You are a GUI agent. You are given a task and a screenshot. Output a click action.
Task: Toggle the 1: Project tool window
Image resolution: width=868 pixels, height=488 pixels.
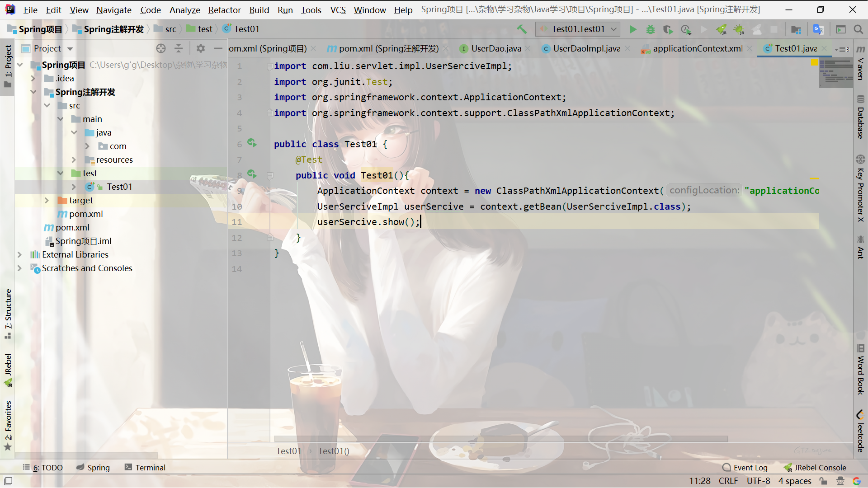point(8,66)
